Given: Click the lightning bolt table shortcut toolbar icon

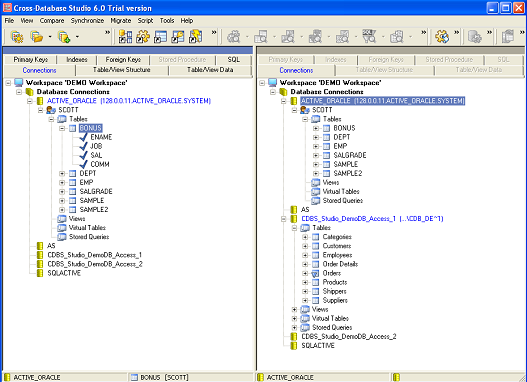Looking at the screenshot, I should pyautogui.click(x=196, y=36).
